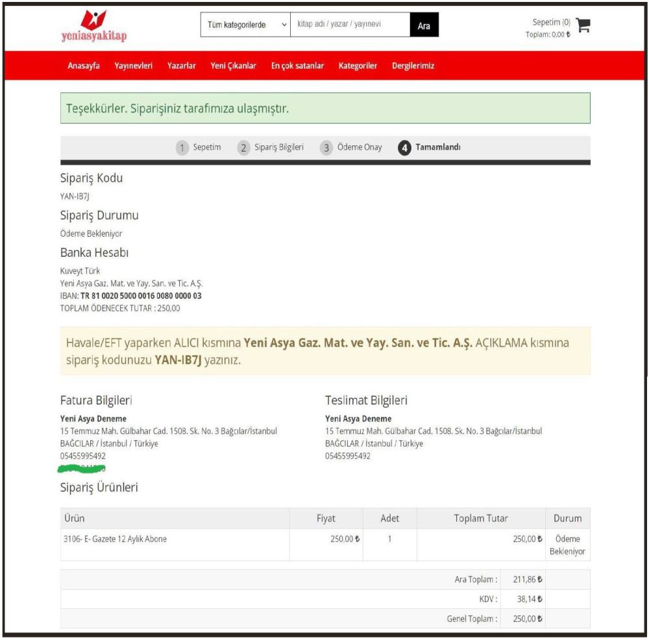Image resolution: width=649 pixels, height=644 pixels.
Task: Click the phone number under Teslimat Bilgileri
Action: tap(348, 456)
